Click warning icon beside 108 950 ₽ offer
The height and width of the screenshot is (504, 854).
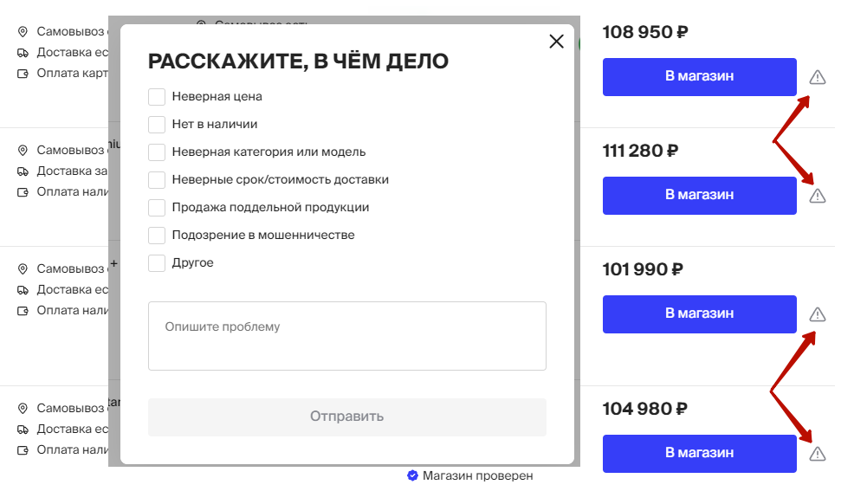817,77
